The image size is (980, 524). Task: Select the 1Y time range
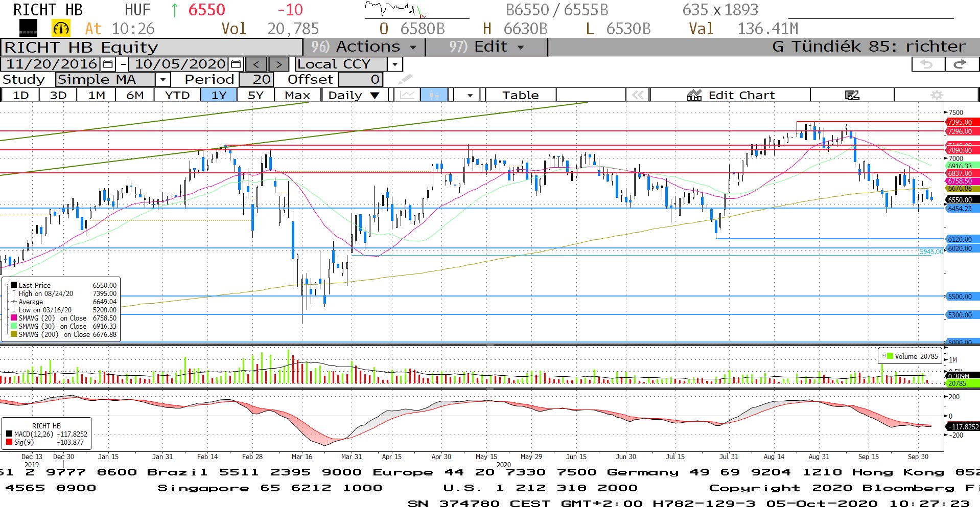click(219, 95)
